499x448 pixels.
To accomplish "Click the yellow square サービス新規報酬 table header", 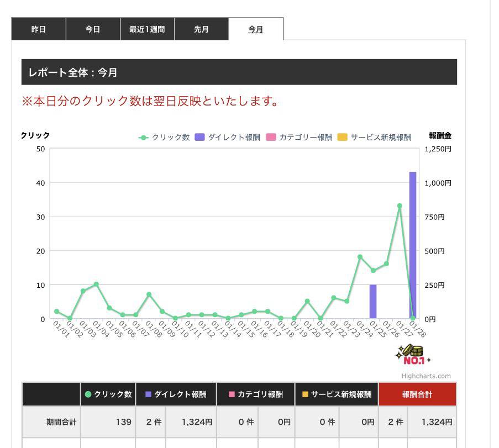I will click(337, 394).
